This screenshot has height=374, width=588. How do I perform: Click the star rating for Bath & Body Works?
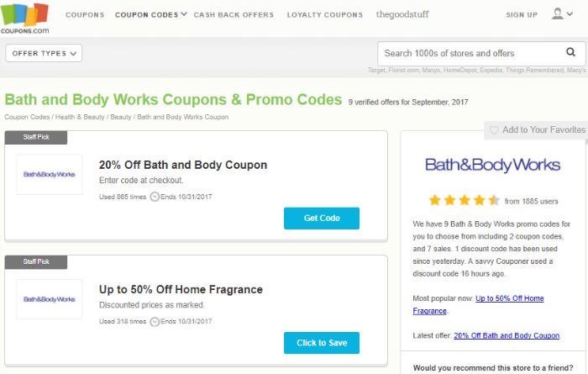coord(465,200)
